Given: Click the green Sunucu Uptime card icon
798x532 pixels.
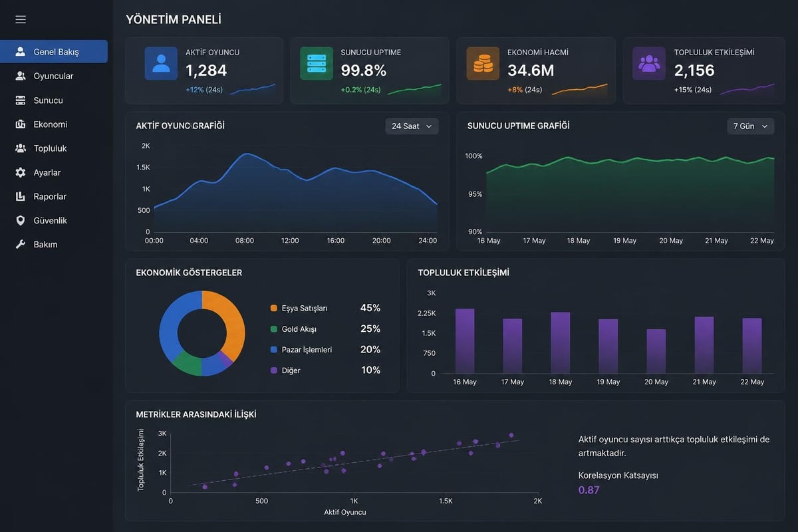Looking at the screenshot, I should 317,63.
